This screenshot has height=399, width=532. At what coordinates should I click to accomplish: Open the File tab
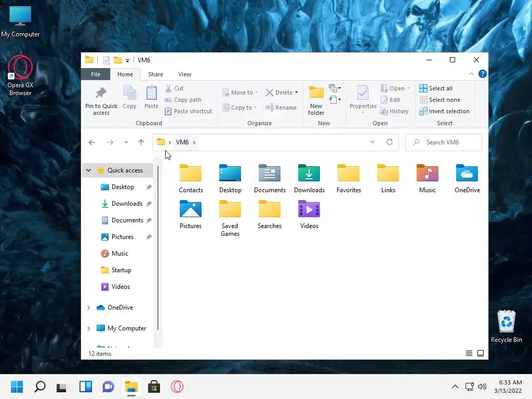96,74
